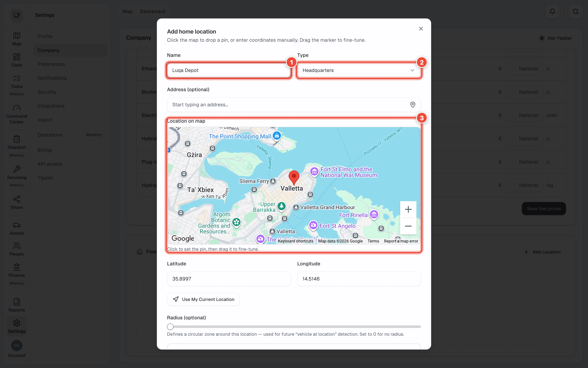Image resolution: width=588 pixels, height=368 pixels.
Task: Click the location pin icon in the address field
Action: click(x=413, y=105)
